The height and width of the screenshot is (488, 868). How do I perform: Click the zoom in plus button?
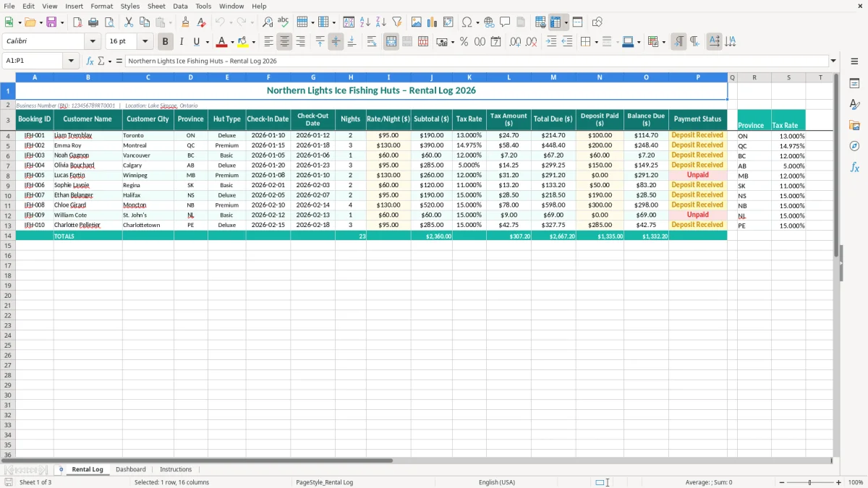click(x=839, y=482)
